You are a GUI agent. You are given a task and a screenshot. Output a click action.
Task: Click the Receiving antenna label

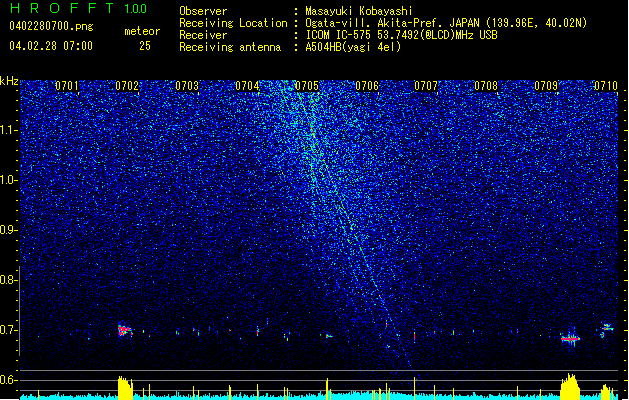(230, 47)
